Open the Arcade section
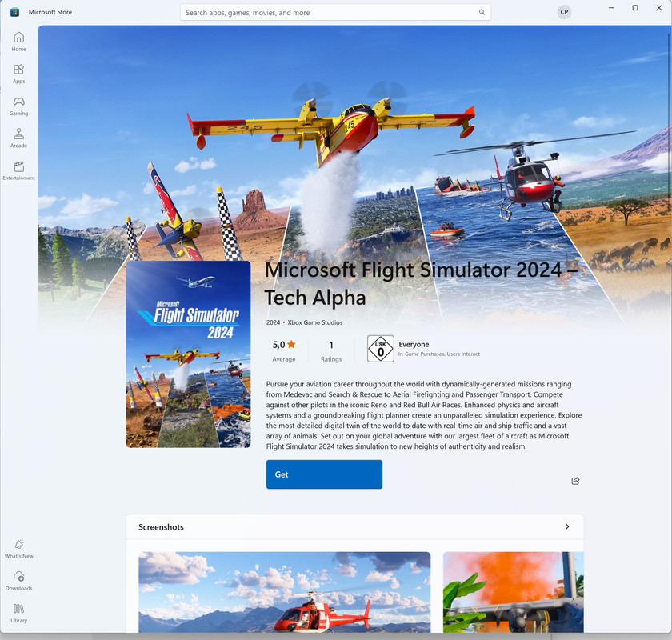The image size is (672, 640). pos(19,138)
